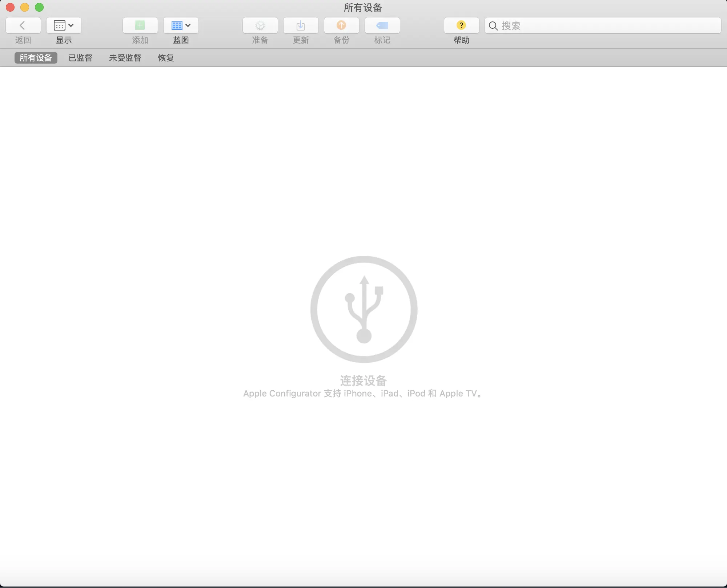Click the orange Backup (备份) arrow icon

(x=341, y=25)
